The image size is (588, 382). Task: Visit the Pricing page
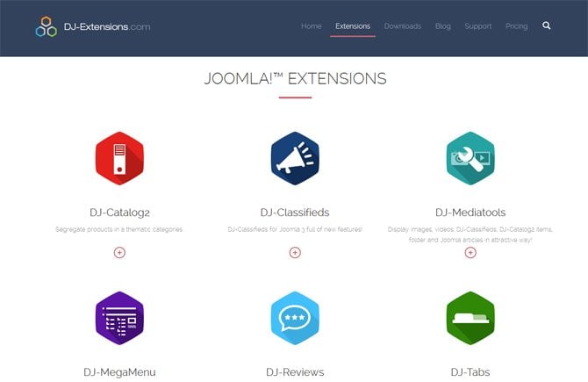[516, 26]
